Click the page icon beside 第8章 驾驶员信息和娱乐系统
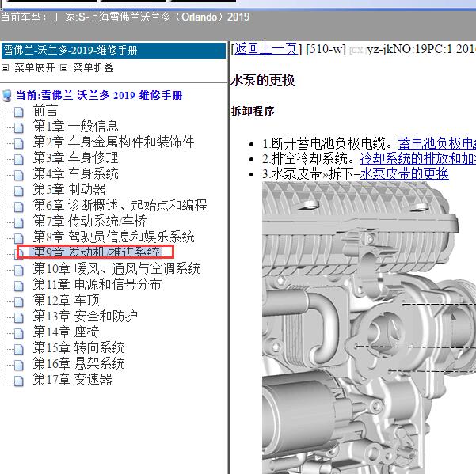This screenshot has width=476, height=474. [19, 238]
